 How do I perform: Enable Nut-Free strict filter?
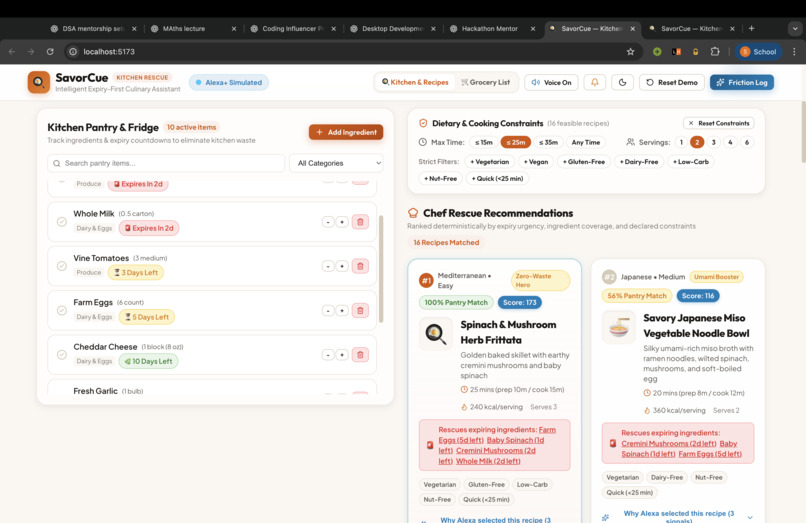pyautogui.click(x=441, y=178)
